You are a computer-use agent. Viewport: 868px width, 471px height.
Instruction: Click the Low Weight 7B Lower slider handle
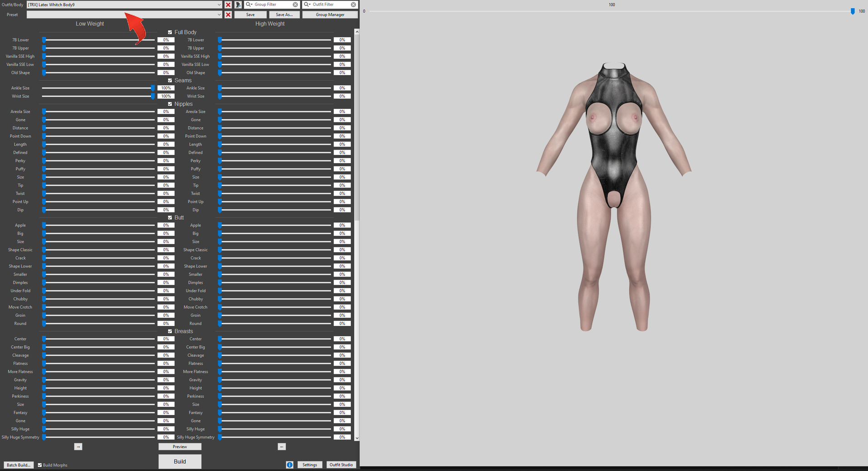tap(44, 40)
